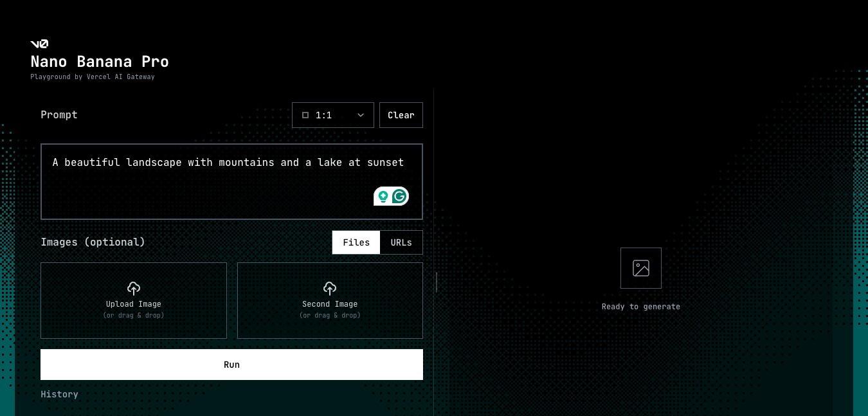Switch to the URLs tab
The height and width of the screenshot is (416, 868).
(401, 242)
